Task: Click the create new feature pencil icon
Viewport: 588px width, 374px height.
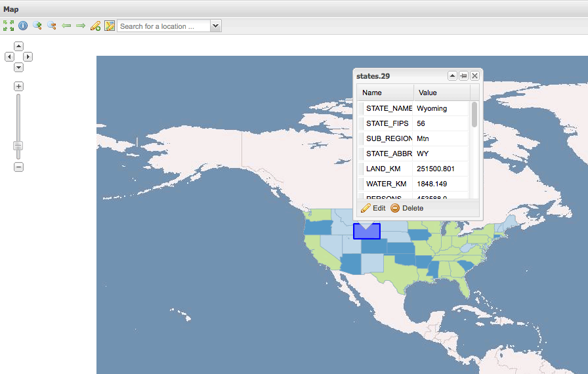Action: point(95,26)
